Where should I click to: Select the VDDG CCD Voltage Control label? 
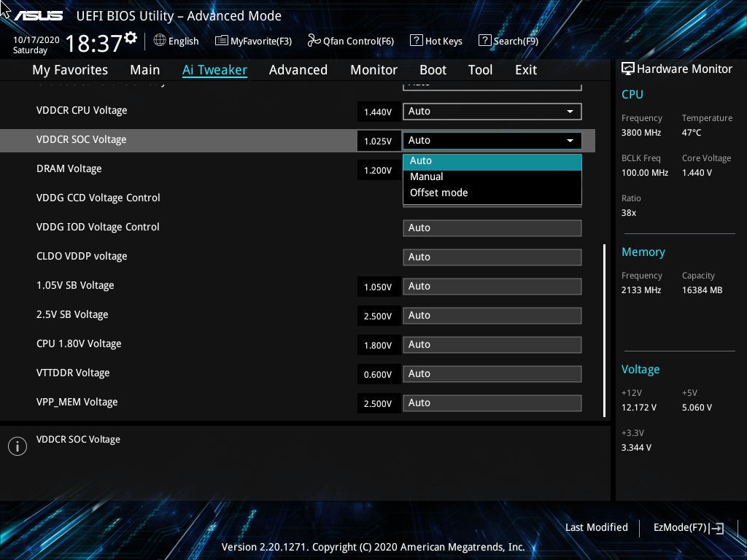click(98, 198)
